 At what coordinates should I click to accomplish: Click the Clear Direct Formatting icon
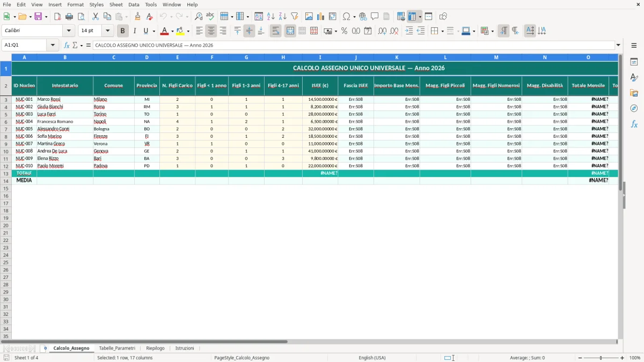click(x=150, y=17)
